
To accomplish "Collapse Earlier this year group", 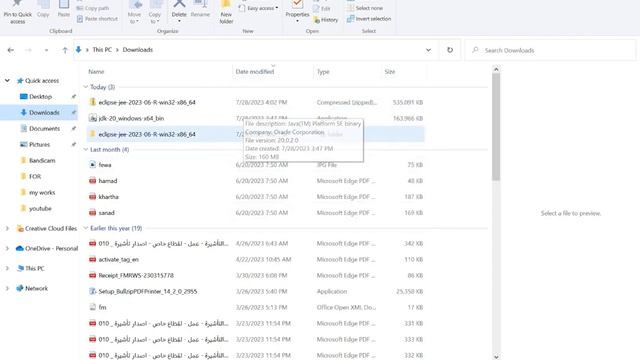I will [86, 228].
